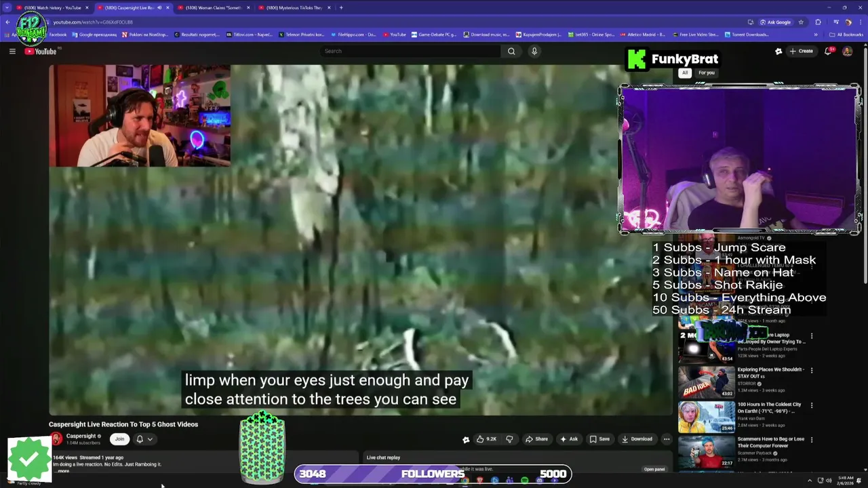This screenshot has width=868, height=488.
Task: Open the tab search dropdown arrow
Action: (7, 7)
